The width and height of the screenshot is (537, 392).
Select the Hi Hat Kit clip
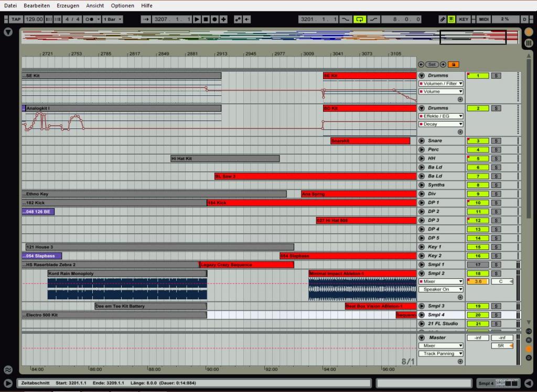[225, 158]
